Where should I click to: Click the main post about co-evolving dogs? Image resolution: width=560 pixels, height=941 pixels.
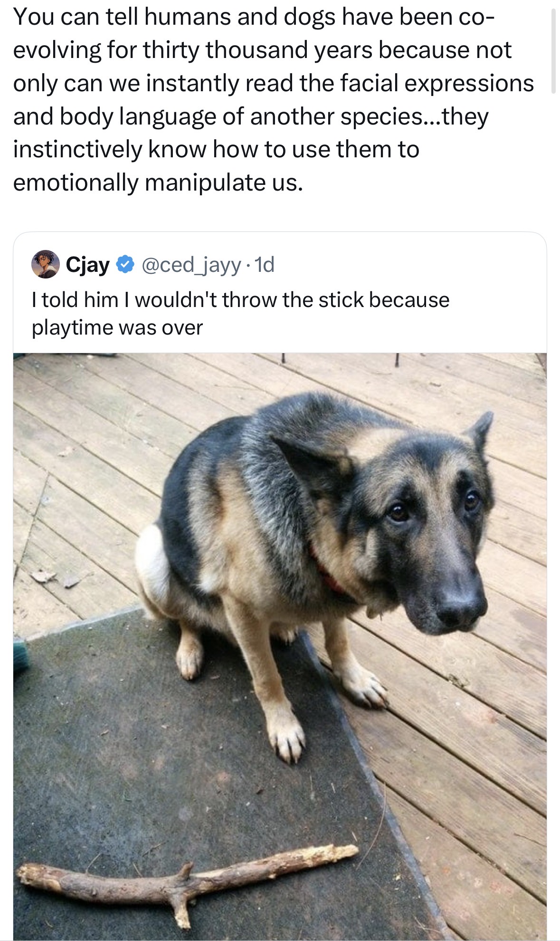pos(273,100)
